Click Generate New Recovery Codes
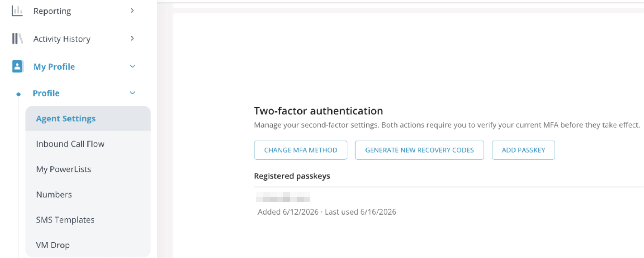This screenshot has width=644, height=258. (419, 150)
